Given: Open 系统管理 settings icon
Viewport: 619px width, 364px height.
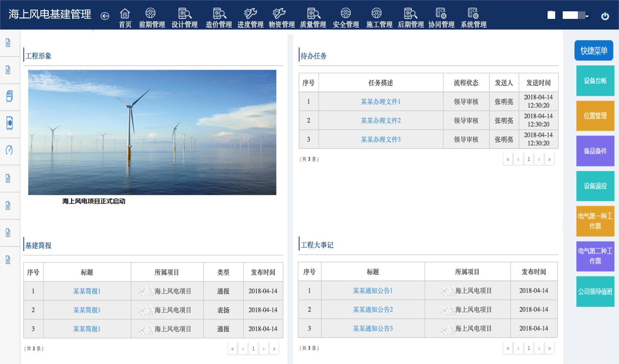Looking at the screenshot, I should click(x=473, y=14).
